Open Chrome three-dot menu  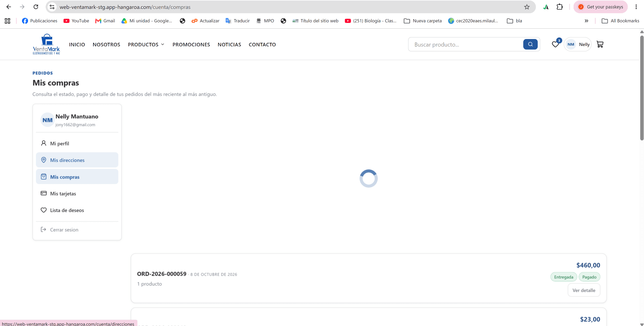636,7
